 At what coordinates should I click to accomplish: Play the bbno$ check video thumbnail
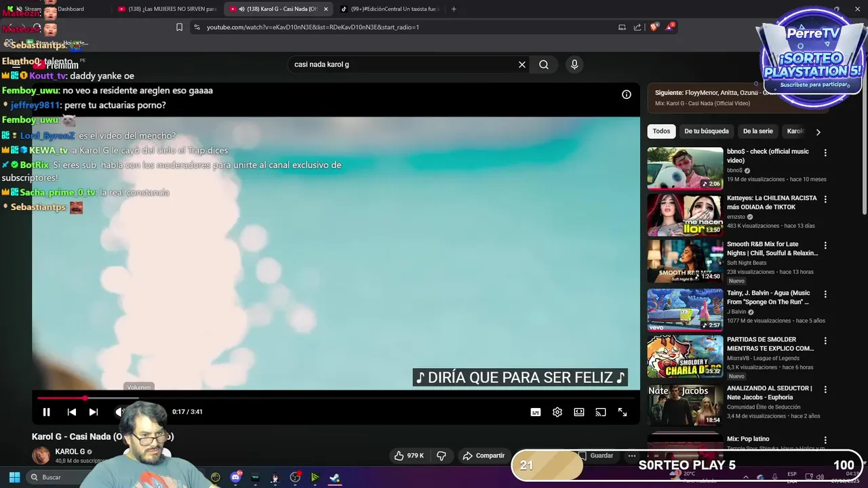685,168
